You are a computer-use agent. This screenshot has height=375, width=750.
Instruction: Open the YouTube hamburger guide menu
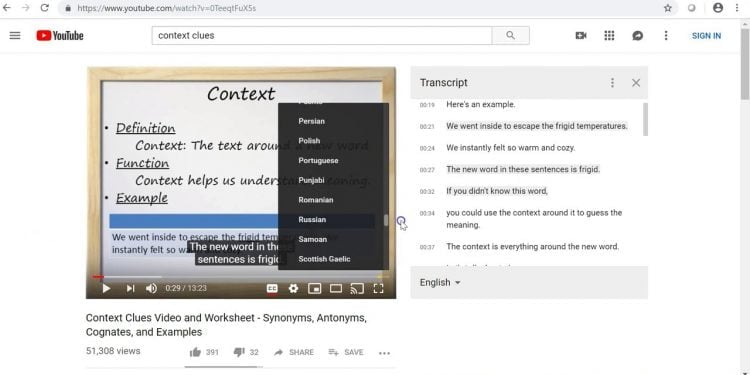point(15,35)
